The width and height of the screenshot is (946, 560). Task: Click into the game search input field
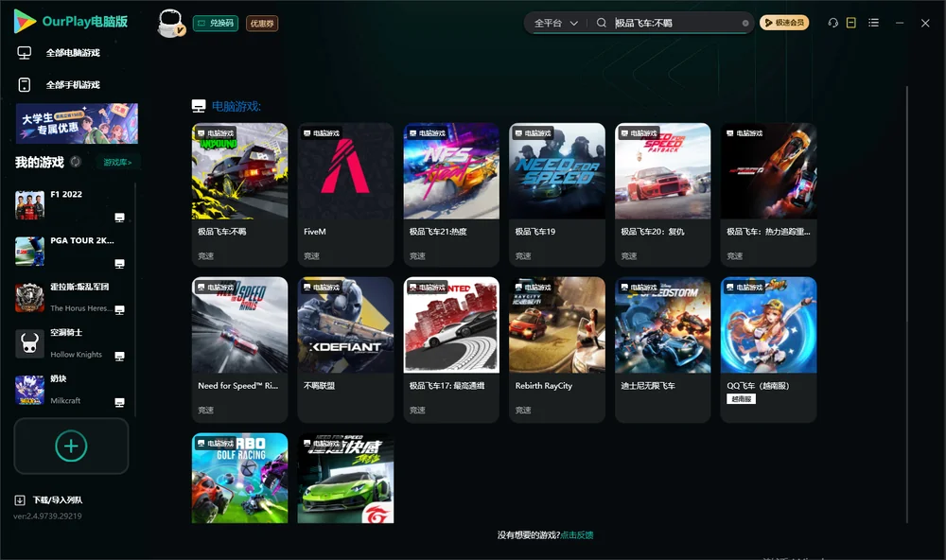point(675,23)
